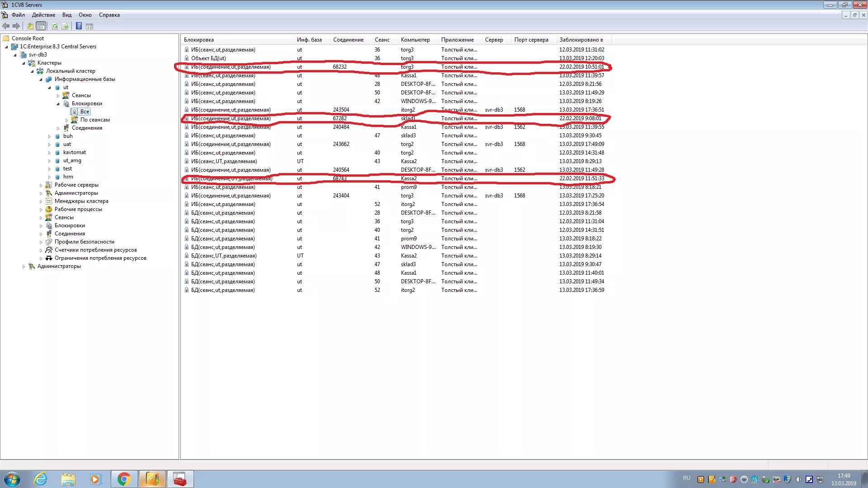This screenshot has width=868, height=488.
Task: Sort by Компьютер column header
Action: click(415, 40)
